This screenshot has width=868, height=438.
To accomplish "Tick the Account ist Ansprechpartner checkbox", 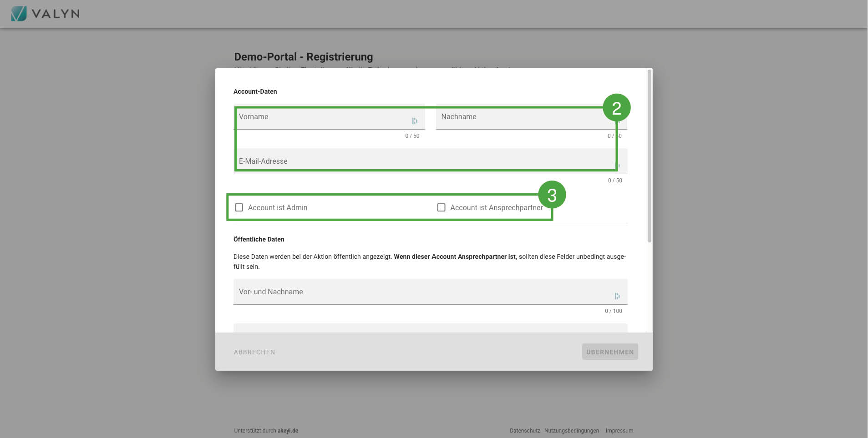I will coord(441,207).
